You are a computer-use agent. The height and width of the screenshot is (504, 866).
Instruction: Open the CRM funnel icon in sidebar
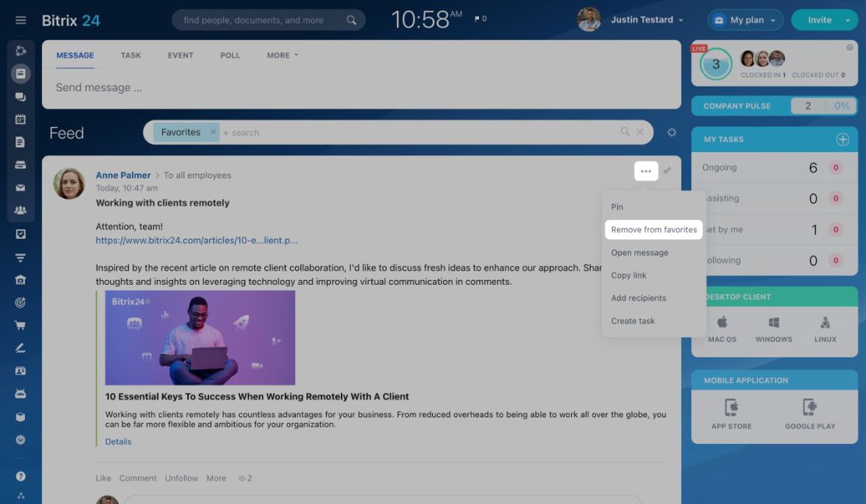pos(20,257)
